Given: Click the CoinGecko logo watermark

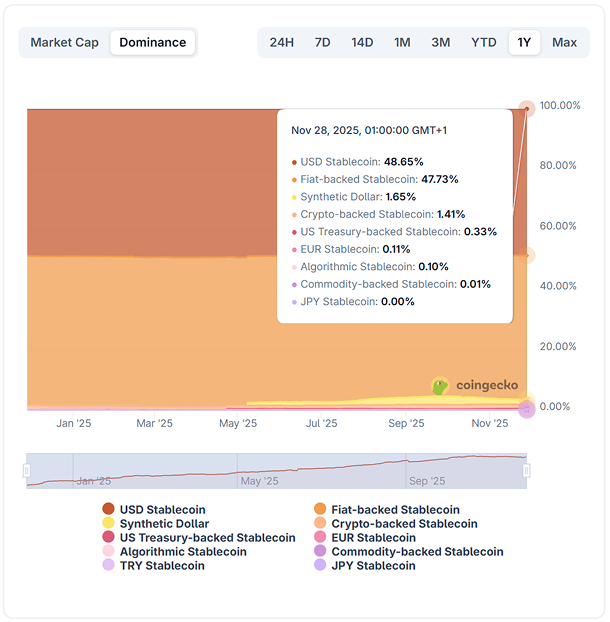Looking at the screenshot, I should pyautogui.click(x=470, y=385).
